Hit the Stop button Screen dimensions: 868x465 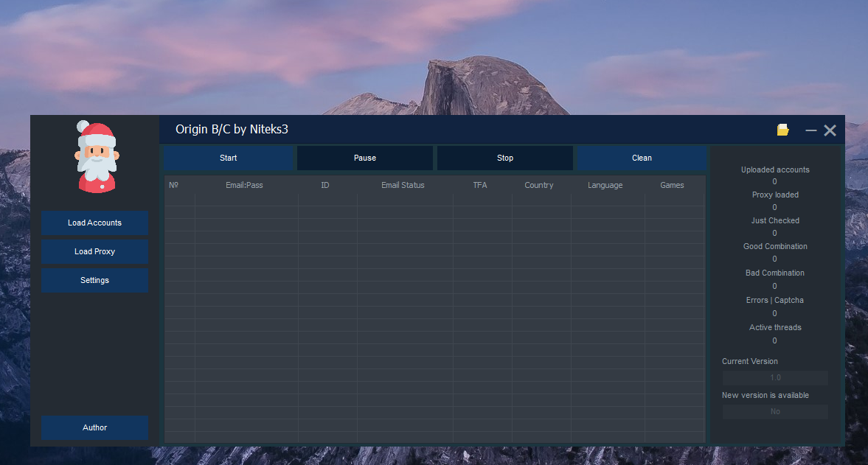tap(504, 158)
